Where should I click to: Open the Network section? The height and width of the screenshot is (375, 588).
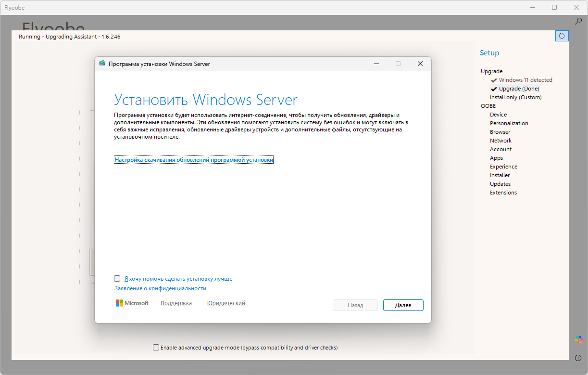click(500, 141)
